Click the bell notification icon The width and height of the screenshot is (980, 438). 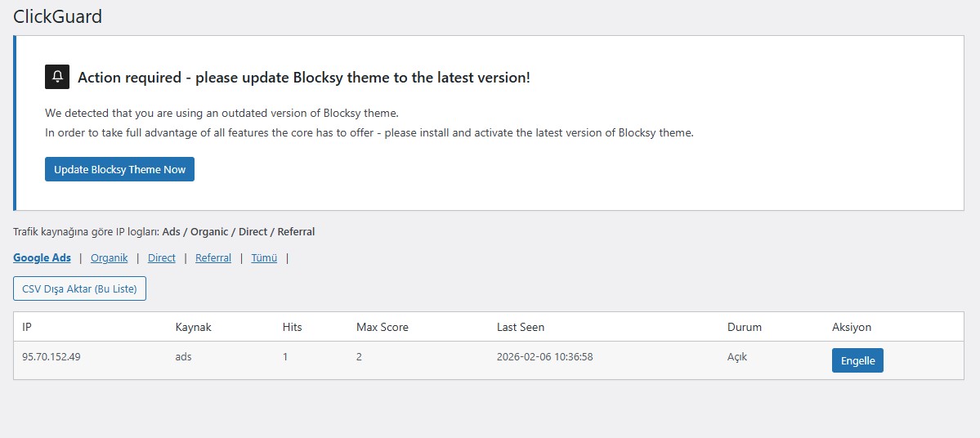click(57, 77)
